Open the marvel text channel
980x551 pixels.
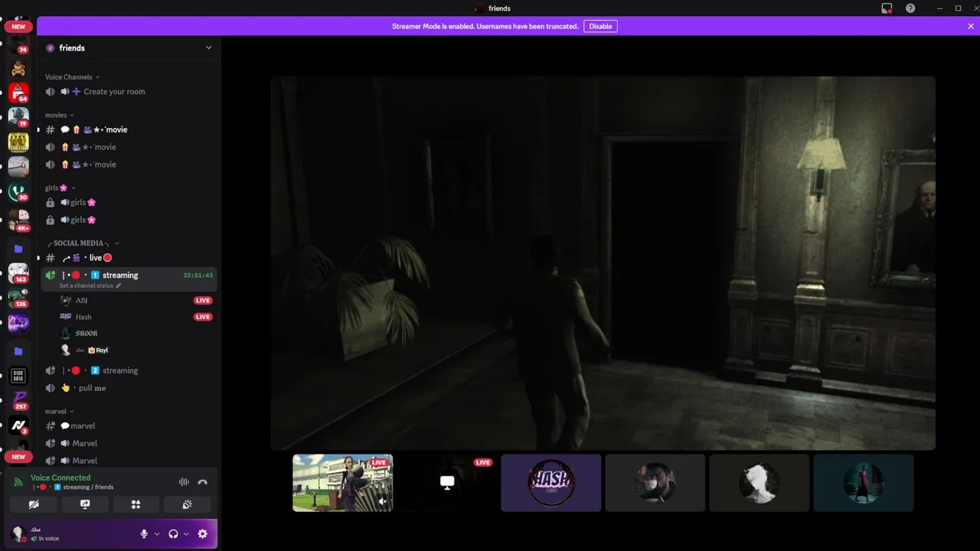[129, 425]
